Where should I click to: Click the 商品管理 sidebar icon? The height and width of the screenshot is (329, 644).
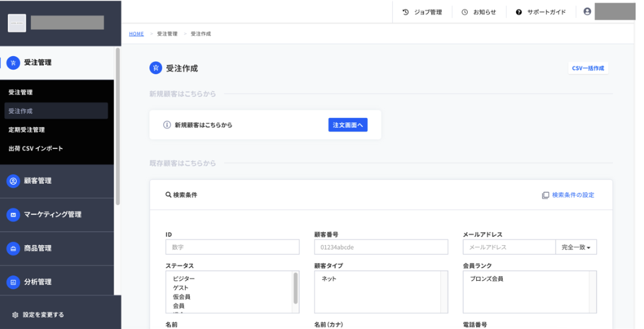click(13, 248)
